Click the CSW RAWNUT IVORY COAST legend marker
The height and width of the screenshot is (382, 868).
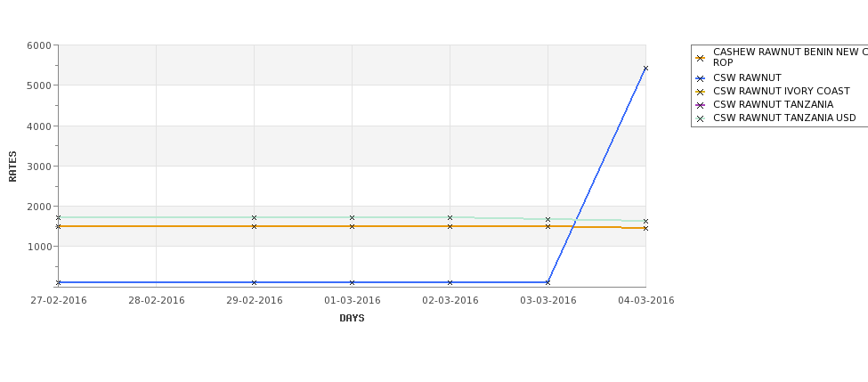(701, 92)
